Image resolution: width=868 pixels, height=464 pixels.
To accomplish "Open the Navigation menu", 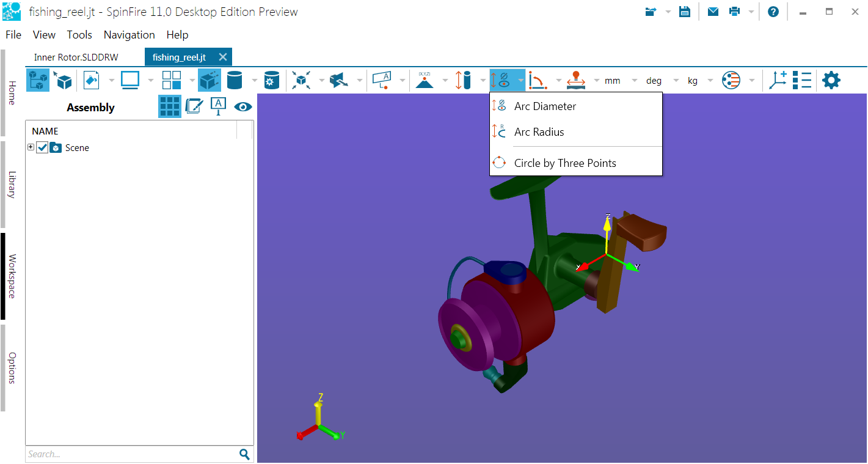I will coord(129,35).
